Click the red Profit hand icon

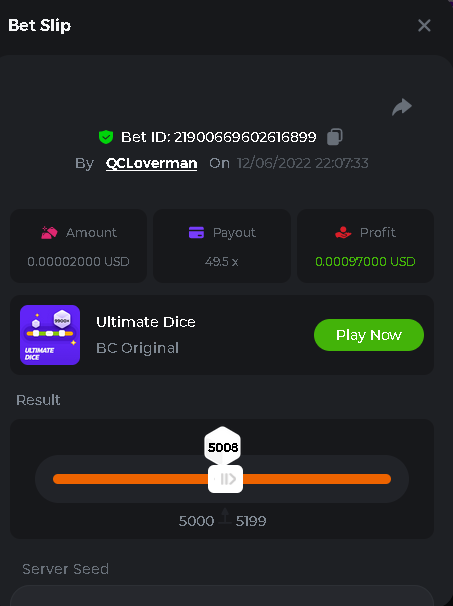[343, 233]
